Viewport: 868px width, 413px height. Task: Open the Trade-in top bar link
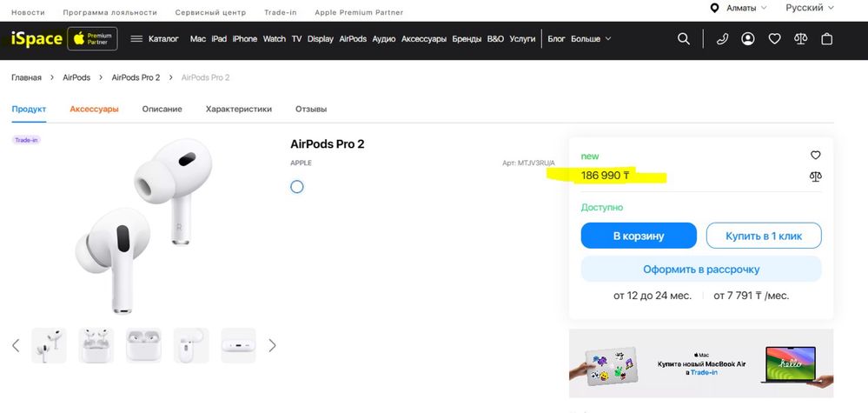pos(280,12)
